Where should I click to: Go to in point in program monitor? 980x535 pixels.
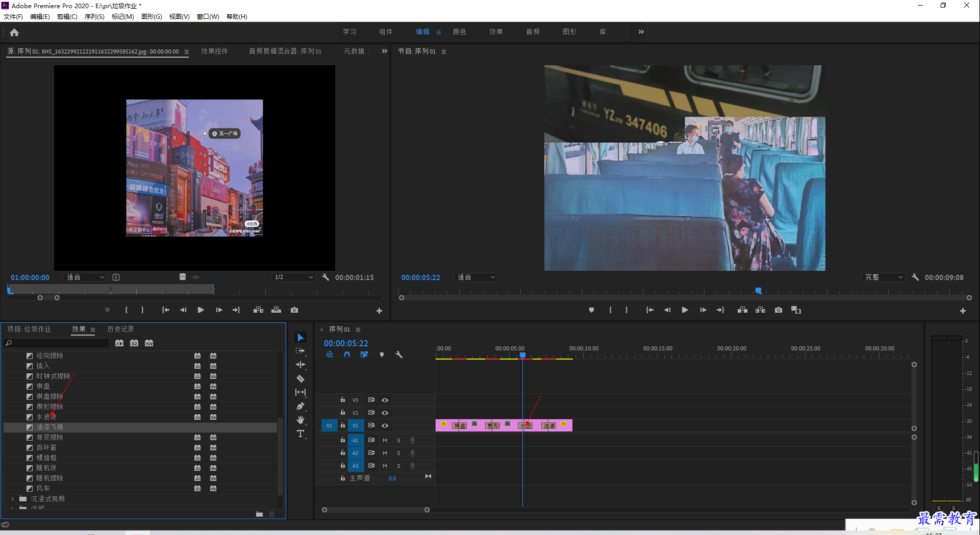(x=649, y=310)
